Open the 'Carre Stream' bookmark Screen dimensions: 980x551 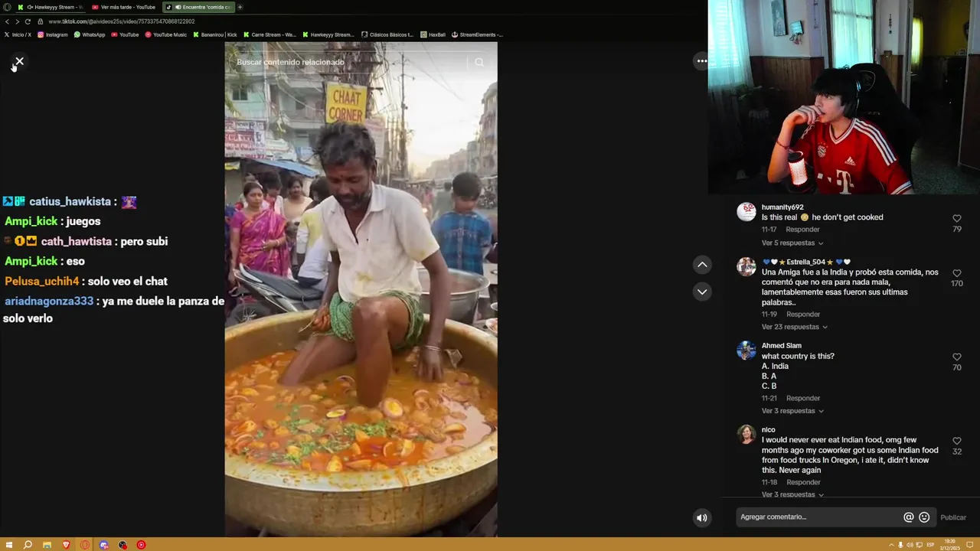pyautogui.click(x=269, y=34)
